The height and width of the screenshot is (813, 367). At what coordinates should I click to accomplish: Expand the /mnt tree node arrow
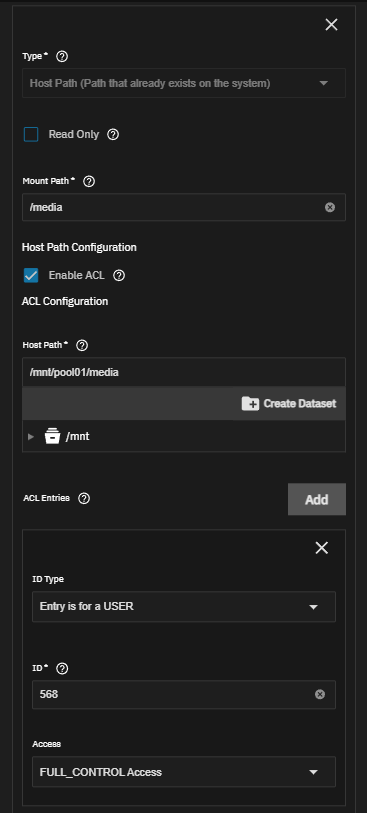(x=31, y=437)
